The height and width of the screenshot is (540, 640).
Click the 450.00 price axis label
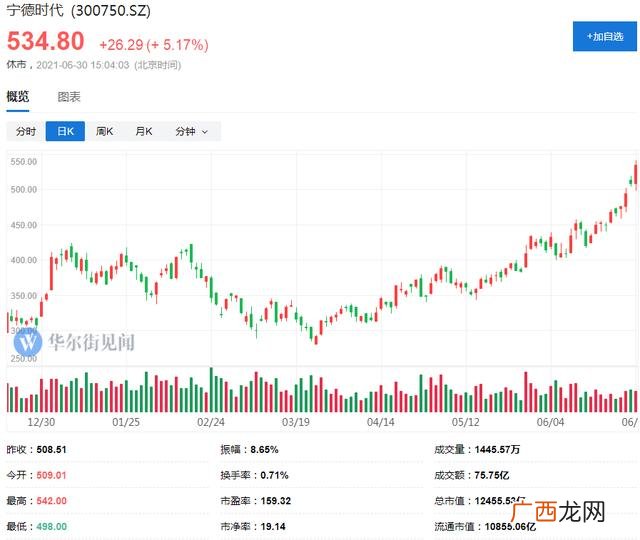pyautogui.click(x=24, y=225)
